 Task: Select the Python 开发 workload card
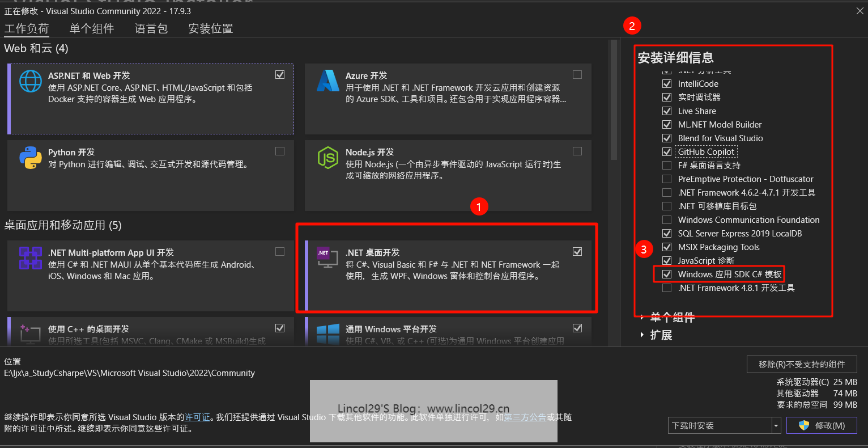coord(151,175)
